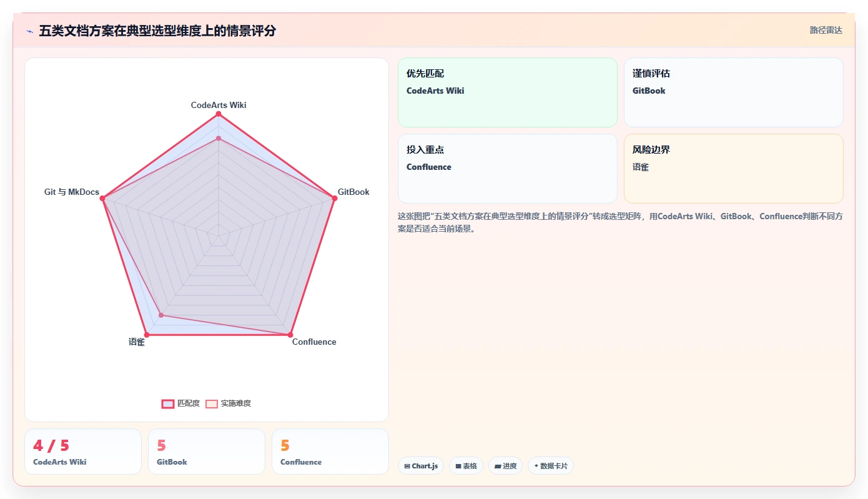Click the outer data point at GitBook
The width and height of the screenshot is (868, 499).
click(335, 198)
